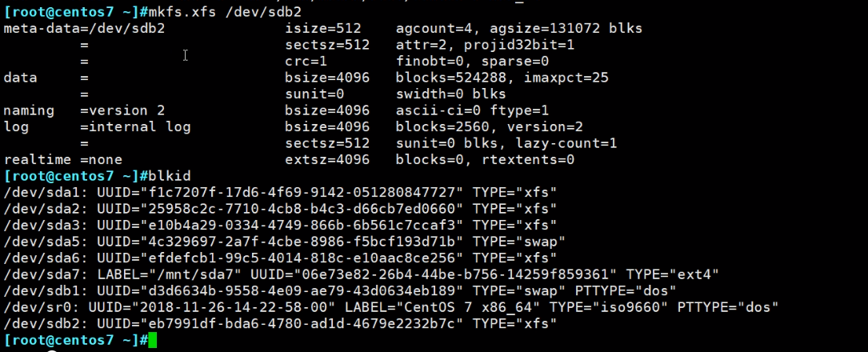Screen dimensions: 868x352
Task: Click the UUID of /dev/sda6
Action: pos(281,258)
